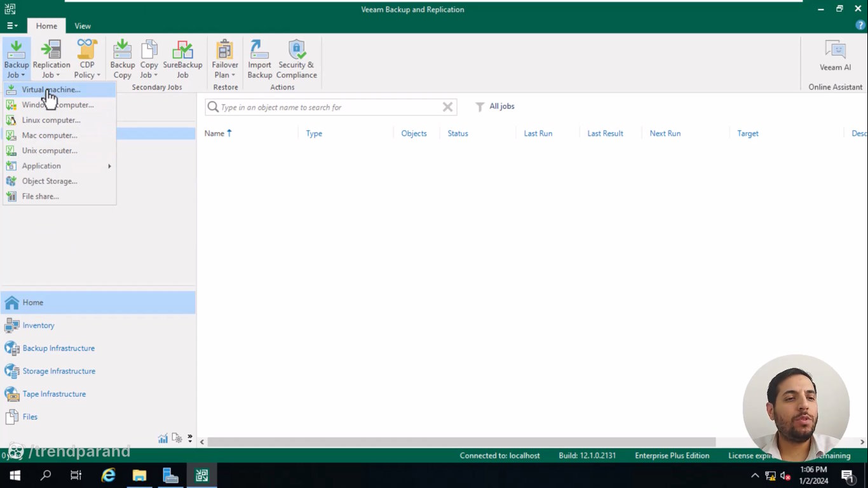Select the Home navigation view
The image size is (868, 488).
click(98, 302)
